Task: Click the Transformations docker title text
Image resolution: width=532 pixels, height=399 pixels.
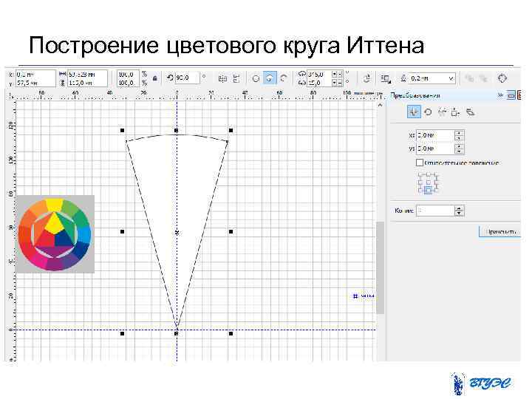Action: pyautogui.click(x=415, y=95)
